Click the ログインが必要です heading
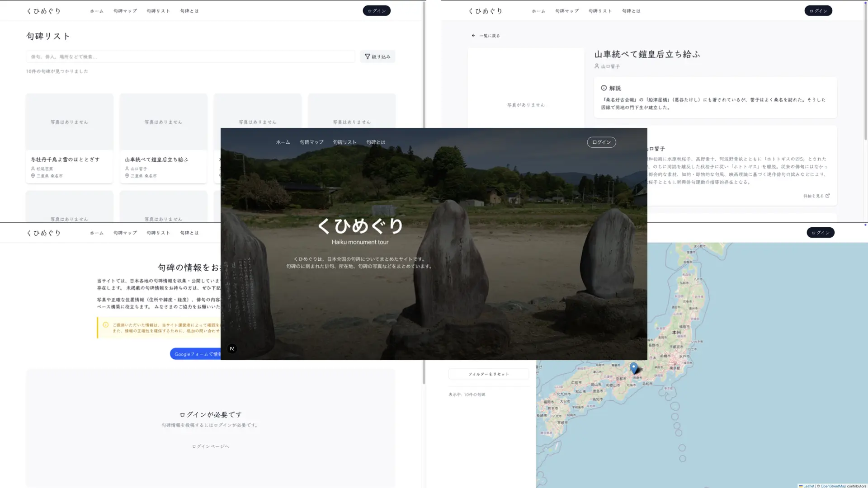Viewport: 868px width, 488px height. pos(211,414)
